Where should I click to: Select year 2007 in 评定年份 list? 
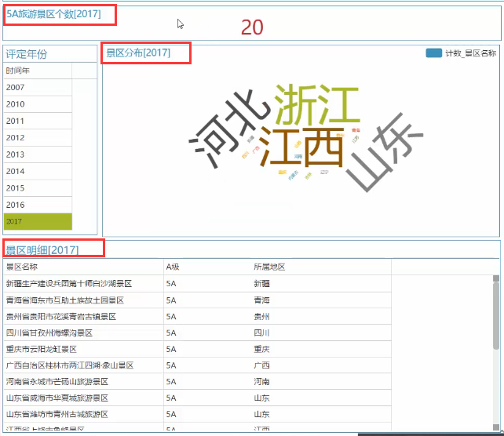pyautogui.click(x=38, y=87)
